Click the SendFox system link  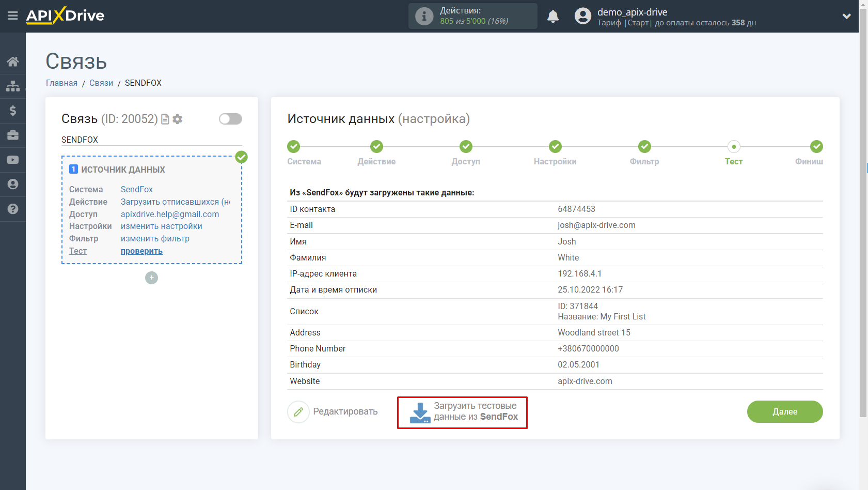click(x=137, y=189)
